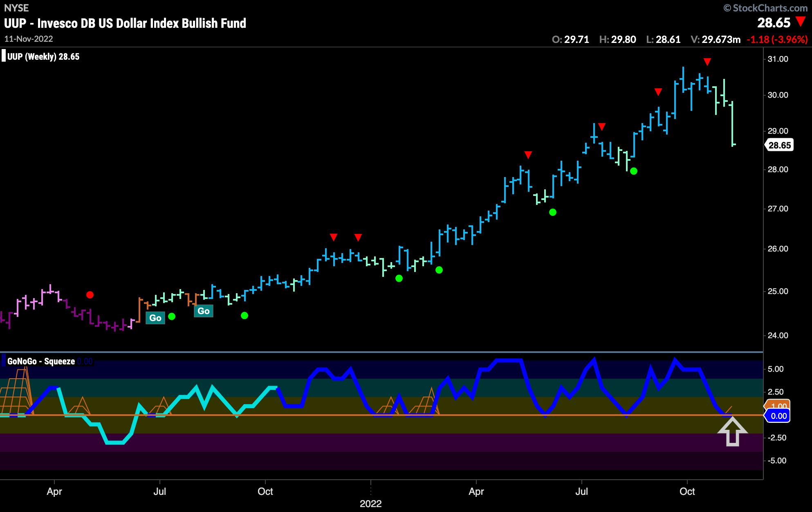Click the 2022 year marker on the time axis
This screenshot has height=512, width=812.
pos(370,503)
